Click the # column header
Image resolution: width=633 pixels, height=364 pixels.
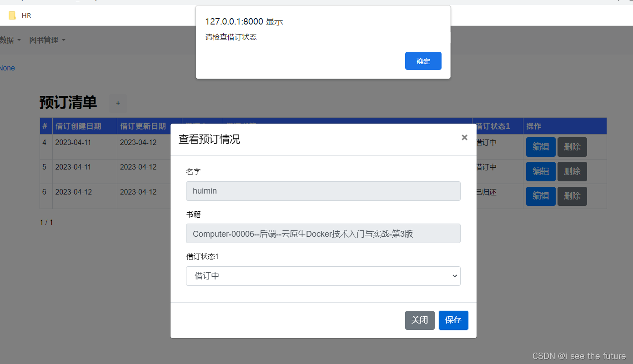pyautogui.click(x=45, y=126)
